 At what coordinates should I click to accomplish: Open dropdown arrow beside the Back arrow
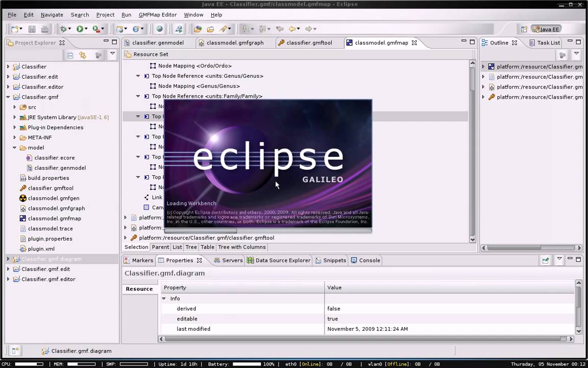click(299, 29)
